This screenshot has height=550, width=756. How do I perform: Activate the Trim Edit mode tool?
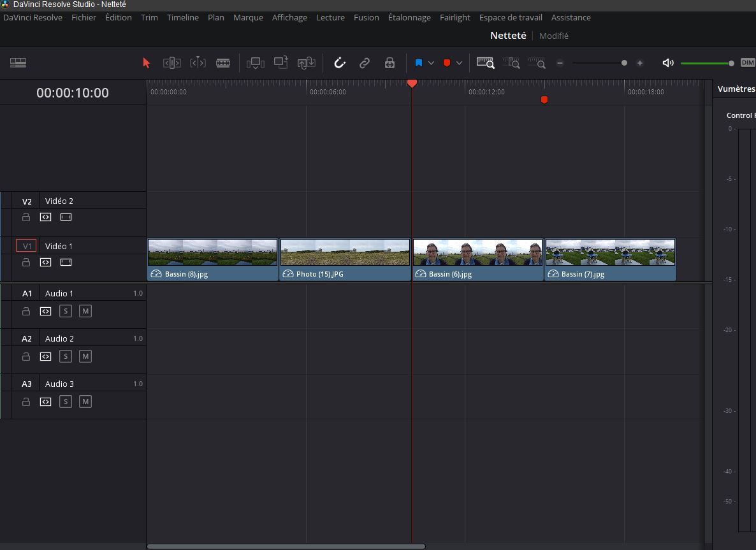click(172, 63)
